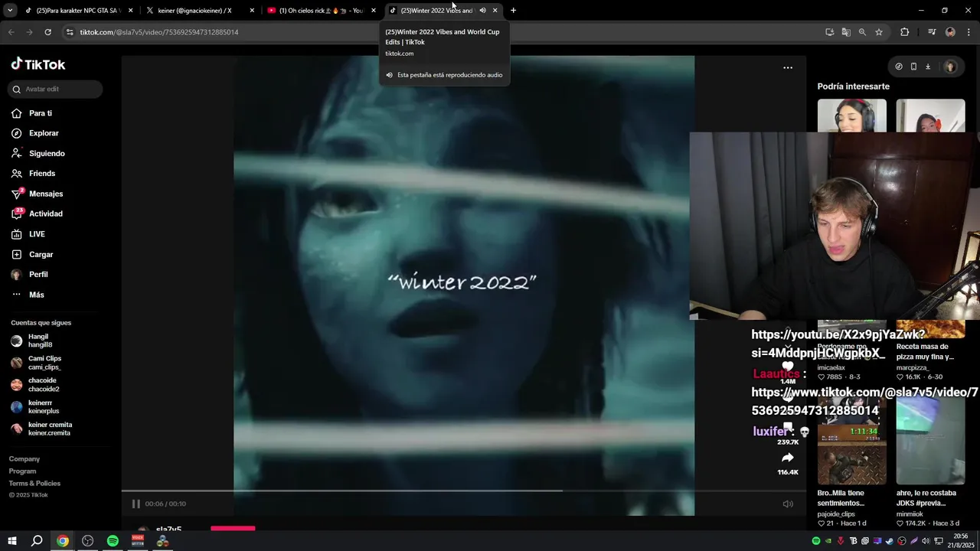Open the Bro..Mila tiene sentimientos video thumbnail
The width and height of the screenshot is (980, 551).
pos(852,442)
